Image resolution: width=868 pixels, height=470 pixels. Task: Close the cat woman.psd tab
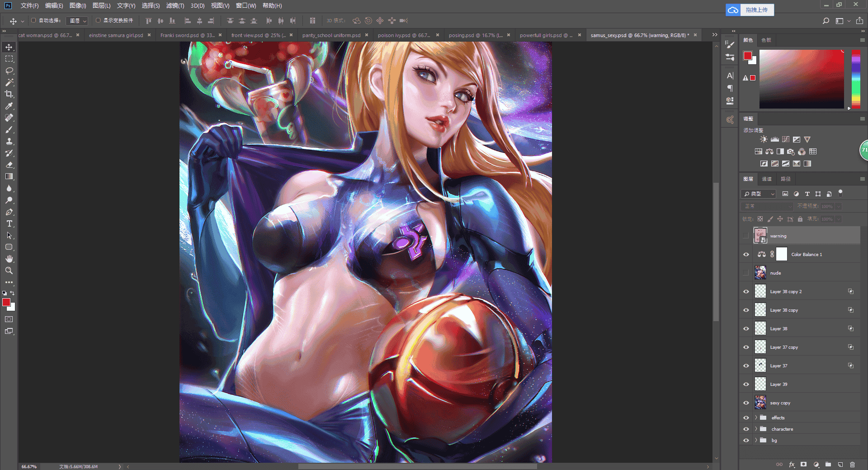point(78,35)
